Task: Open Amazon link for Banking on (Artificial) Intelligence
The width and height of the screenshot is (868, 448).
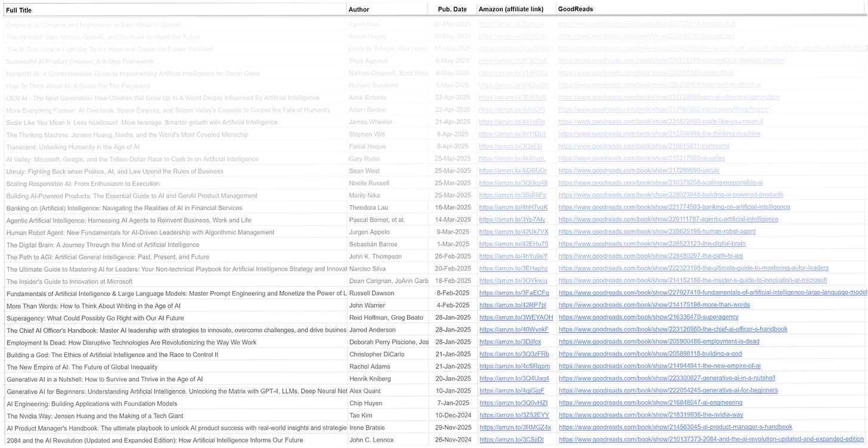Action: click(513, 208)
